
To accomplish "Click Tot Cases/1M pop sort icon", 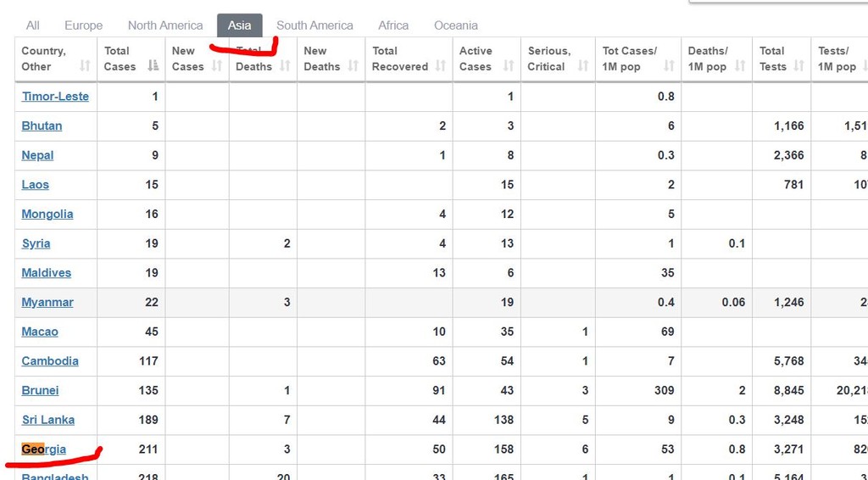I will 669,66.
